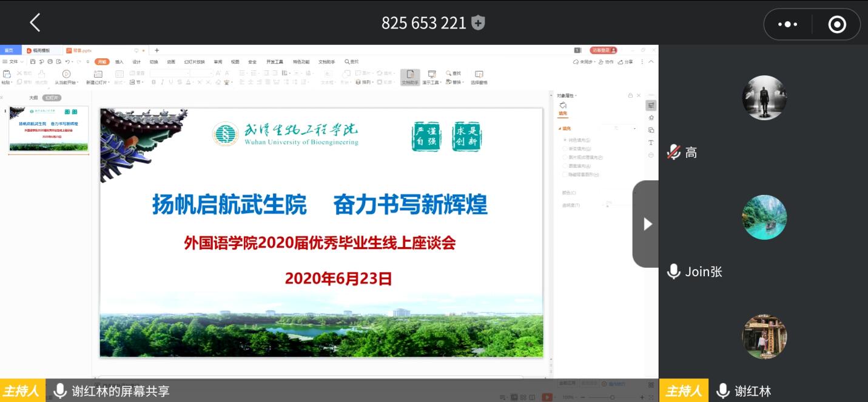Select slide 1 thumbnail in slide panel
The image size is (868, 402).
[x=49, y=129]
